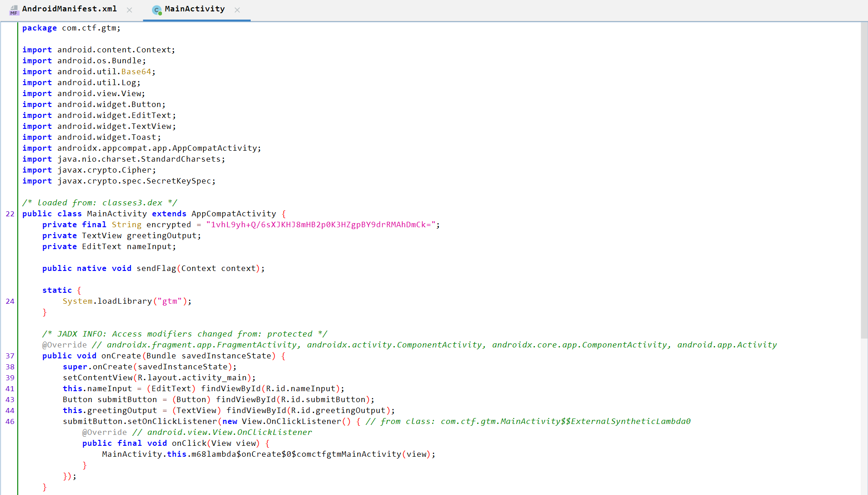Jump to the sendFlag native method name
The image size is (868, 495).
(156, 269)
